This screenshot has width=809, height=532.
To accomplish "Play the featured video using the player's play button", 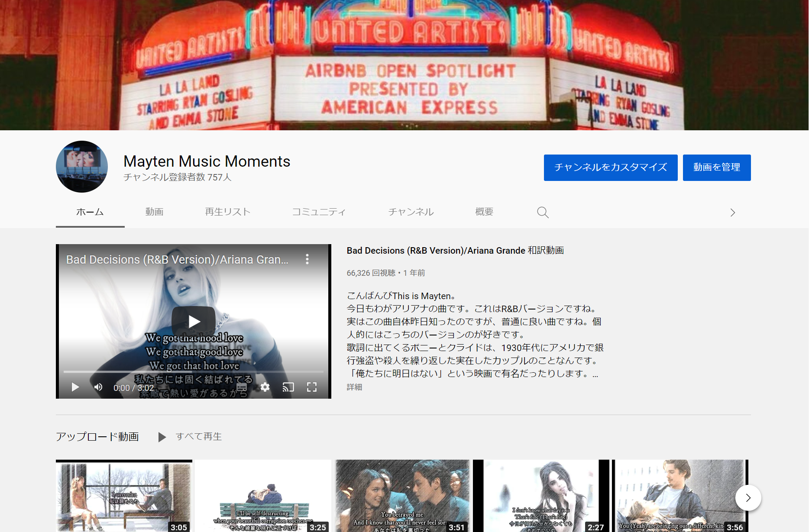I will (75, 387).
